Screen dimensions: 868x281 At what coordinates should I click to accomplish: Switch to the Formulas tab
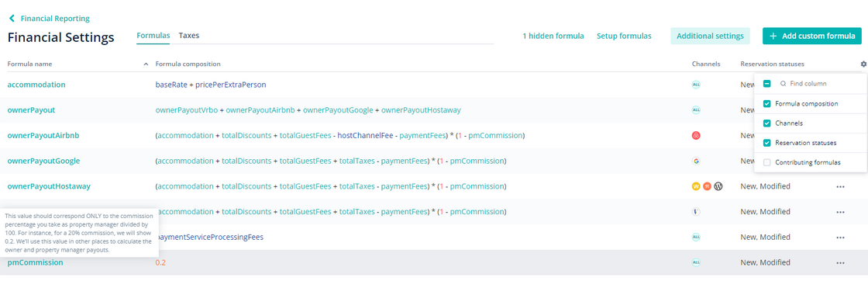pyautogui.click(x=153, y=36)
